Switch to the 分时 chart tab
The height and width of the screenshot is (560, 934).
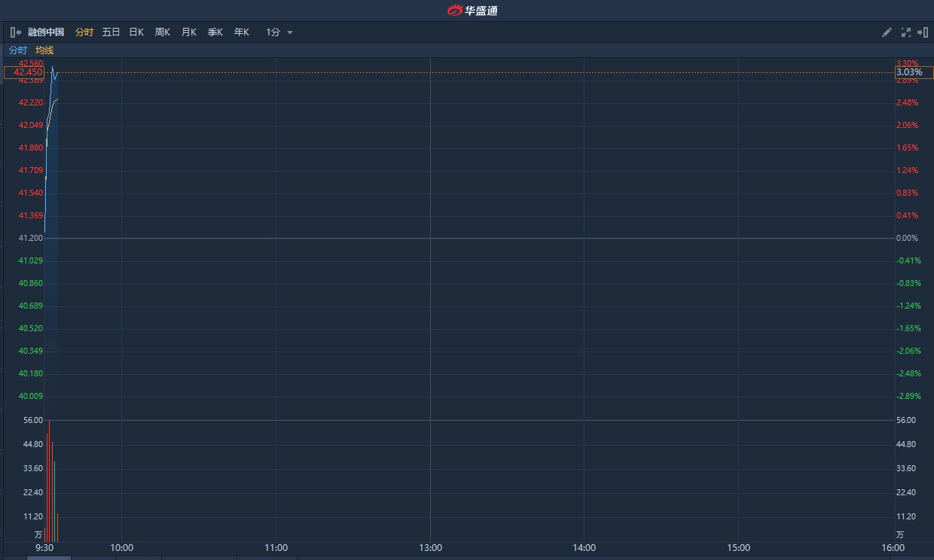click(84, 32)
